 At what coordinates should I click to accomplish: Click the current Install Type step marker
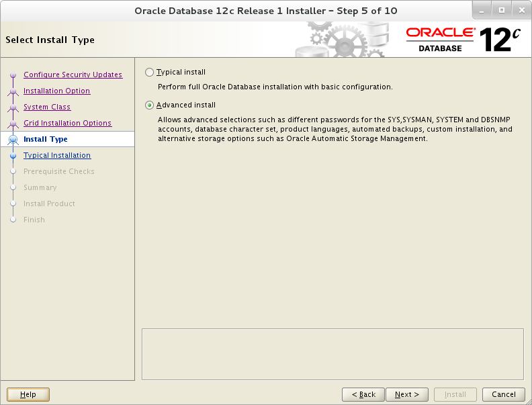click(13, 140)
